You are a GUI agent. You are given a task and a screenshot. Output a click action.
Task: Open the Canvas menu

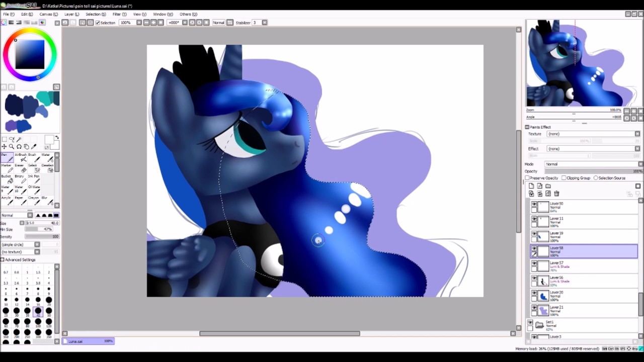click(48, 14)
